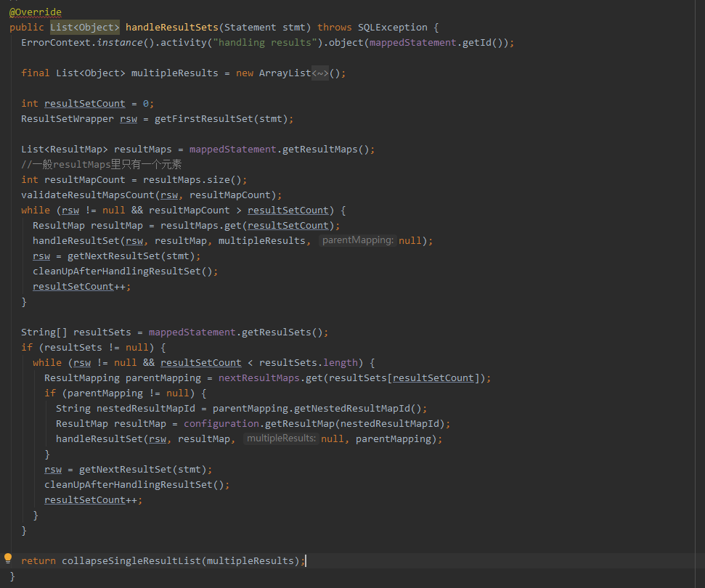The width and height of the screenshot is (705, 588).
Task: Click configuration.getResultMap call
Action: 259,423
